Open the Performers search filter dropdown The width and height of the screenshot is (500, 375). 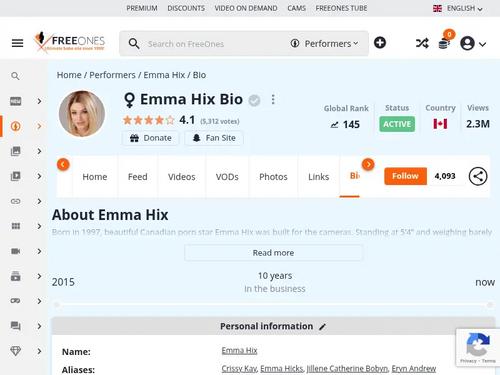[324, 44]
